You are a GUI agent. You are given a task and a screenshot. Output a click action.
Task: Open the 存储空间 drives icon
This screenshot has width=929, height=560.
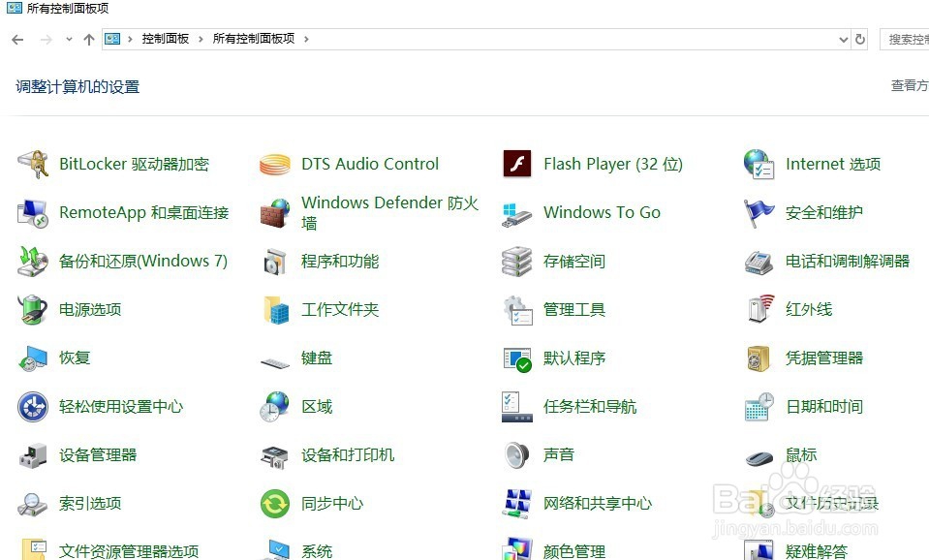[516, 262]
